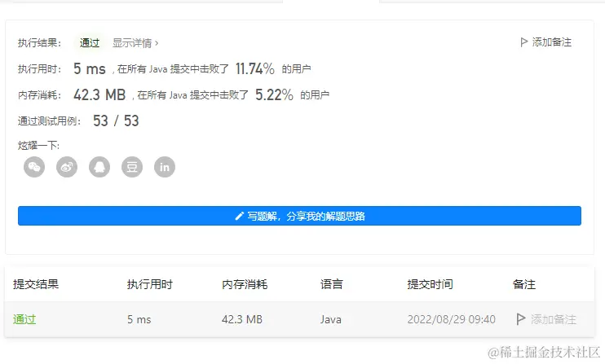Click the large 42.3 MB memory value
Image resolution: width=605 pixels, height=364 pixels.
[x=99, y=94]
